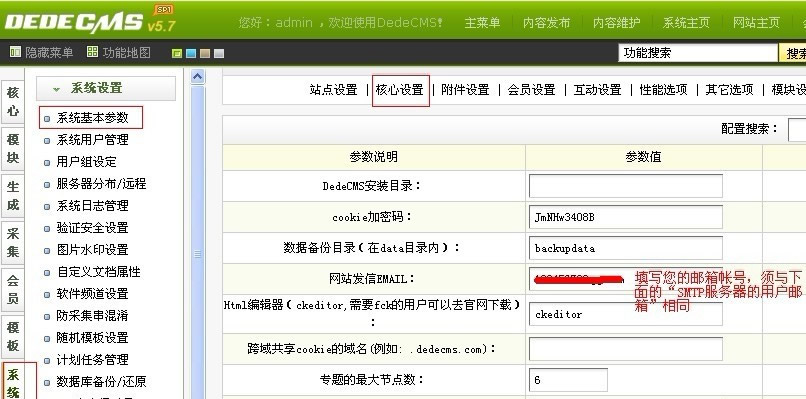Switch to the 生成 sidebar tab
Viewport: 806px width, 399px height.
[13, 195]
